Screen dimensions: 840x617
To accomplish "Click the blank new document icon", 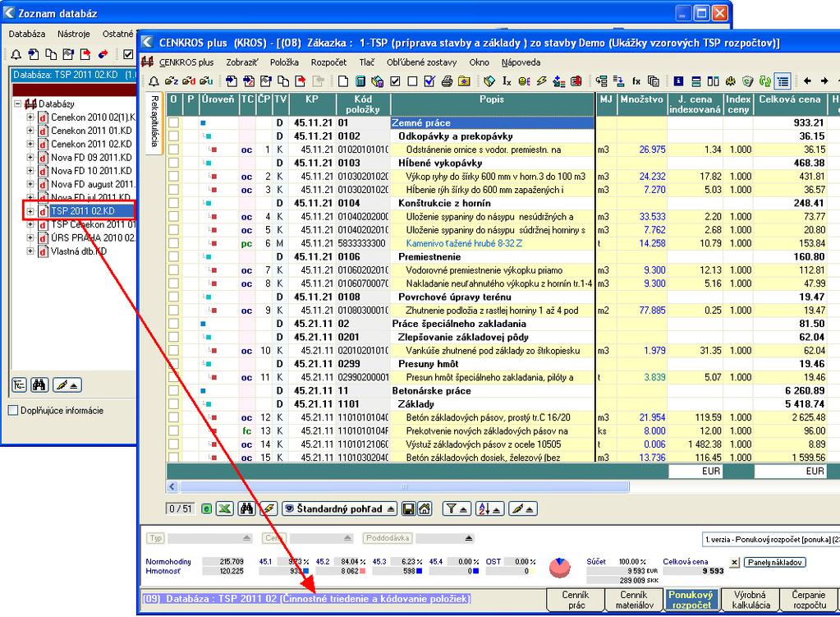I will pyautogui.click(x=343, y=81).
